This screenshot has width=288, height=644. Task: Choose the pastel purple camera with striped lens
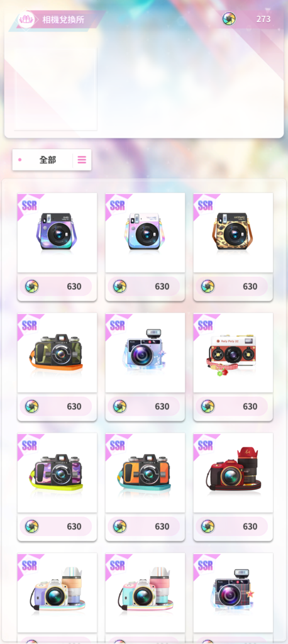(57, 592)
